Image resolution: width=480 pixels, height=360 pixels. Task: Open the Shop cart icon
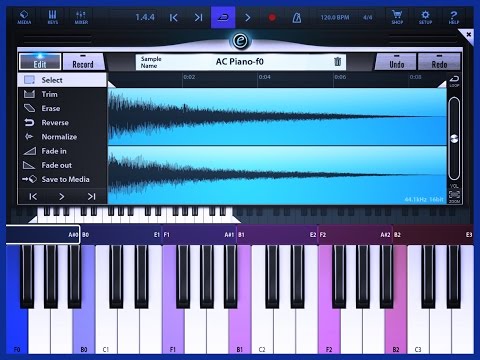[x=397, y=17]
